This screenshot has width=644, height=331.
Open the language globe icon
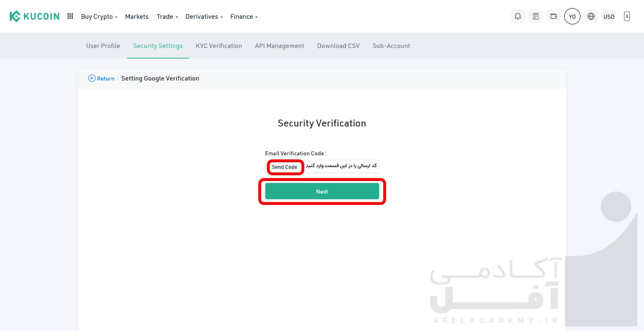591,16
